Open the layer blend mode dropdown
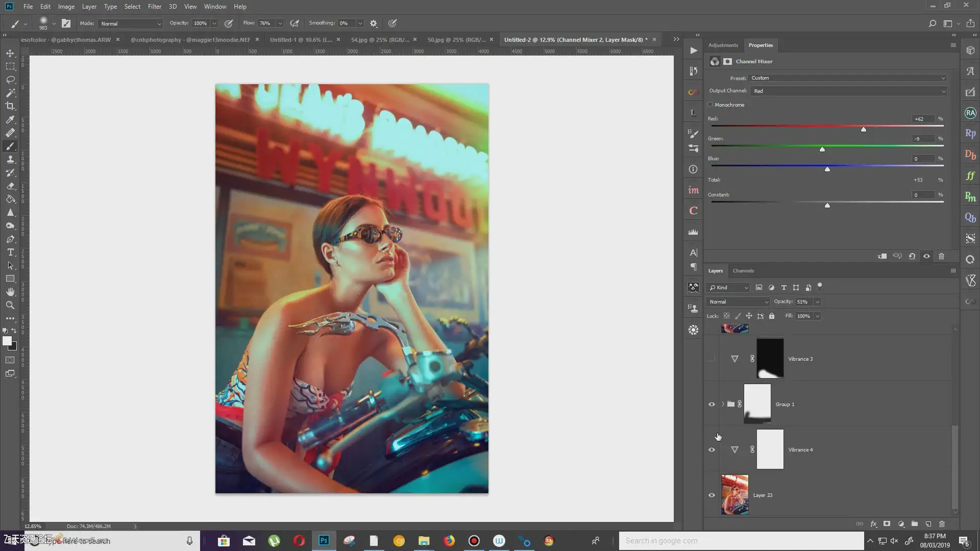The width and height of the screenshot is (980, 551). [x=738, y=302]
